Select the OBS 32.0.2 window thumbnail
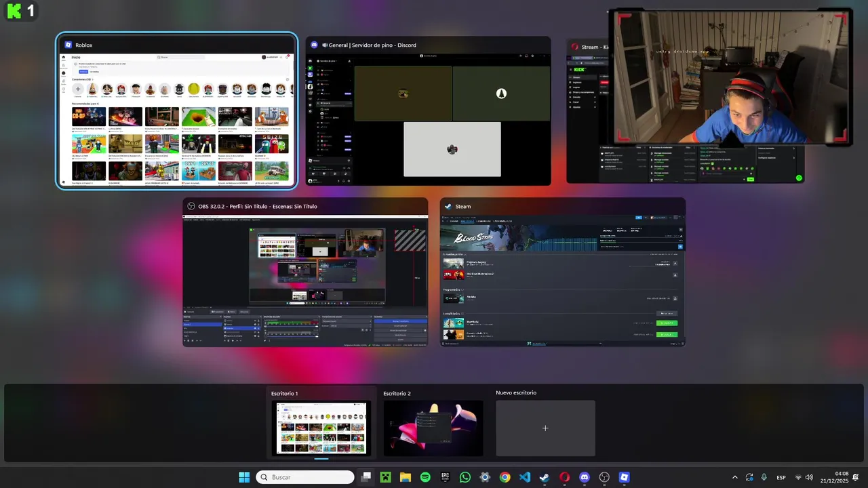This screenshot has width=868, height=488. pos(305,272)
